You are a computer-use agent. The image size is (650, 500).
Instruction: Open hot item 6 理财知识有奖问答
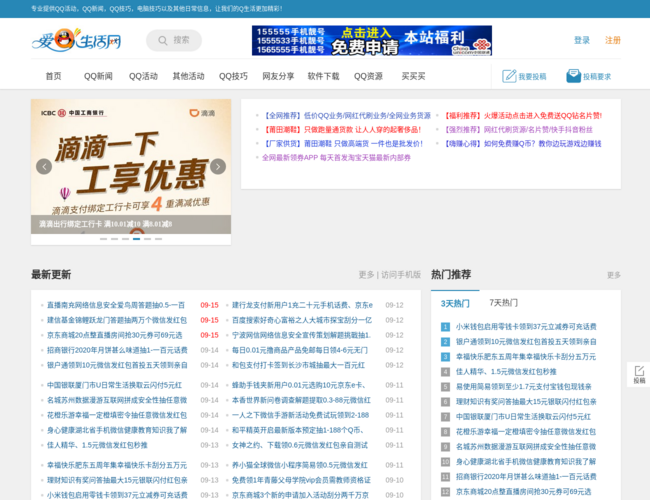pos(526,402)
